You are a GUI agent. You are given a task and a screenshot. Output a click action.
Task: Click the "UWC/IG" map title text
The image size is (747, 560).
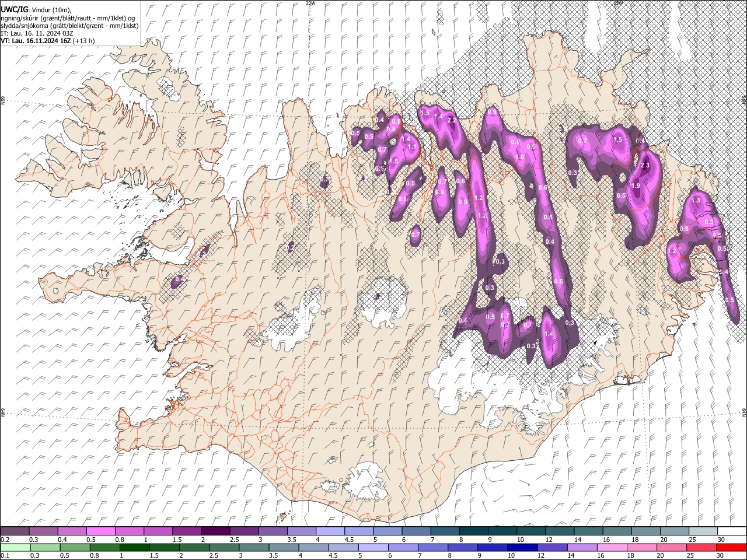(x=13, y=10)
